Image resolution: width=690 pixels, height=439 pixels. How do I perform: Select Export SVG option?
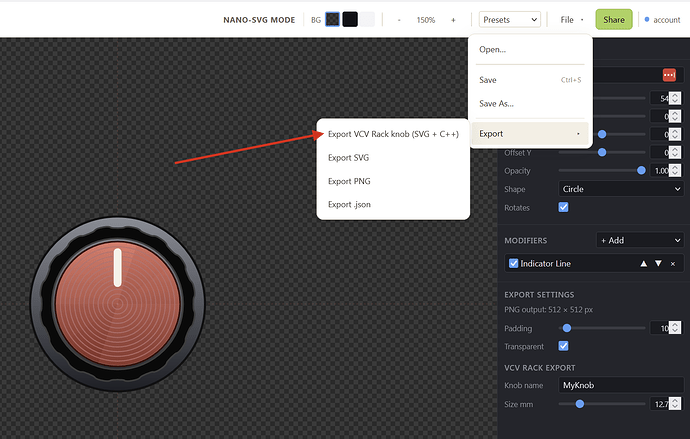pyautogui.click(x=393, y=157)
